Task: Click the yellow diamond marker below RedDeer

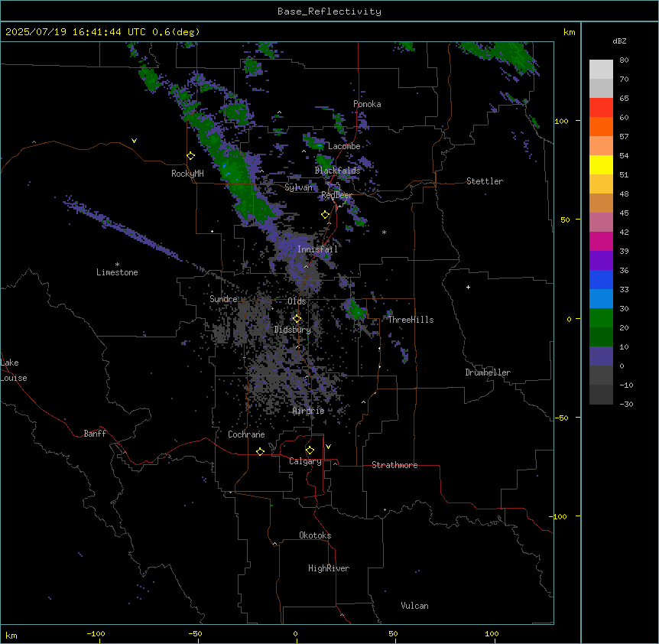Action: [326, 215]
